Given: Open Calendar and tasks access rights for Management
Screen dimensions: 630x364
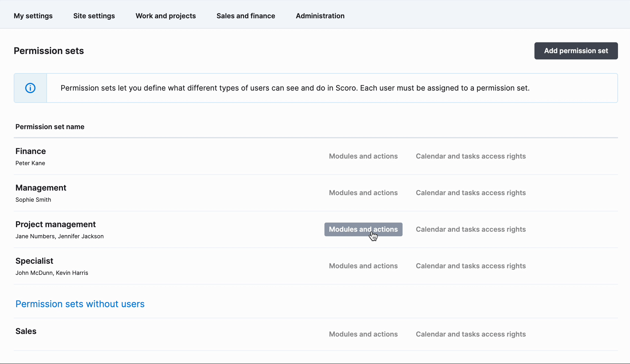Looking at the screenshot, I should pos(471,193).
